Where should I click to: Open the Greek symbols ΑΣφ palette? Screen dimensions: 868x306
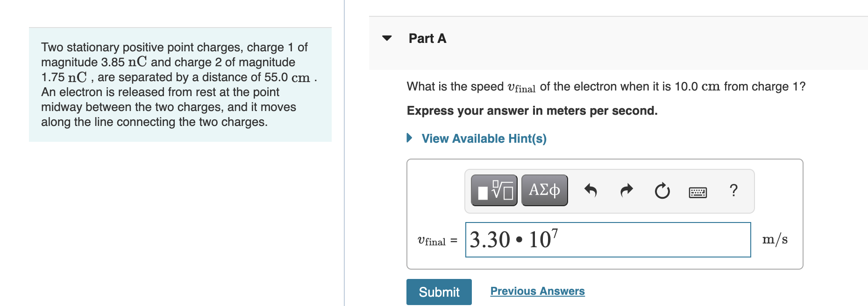click(x=544, y=190)
